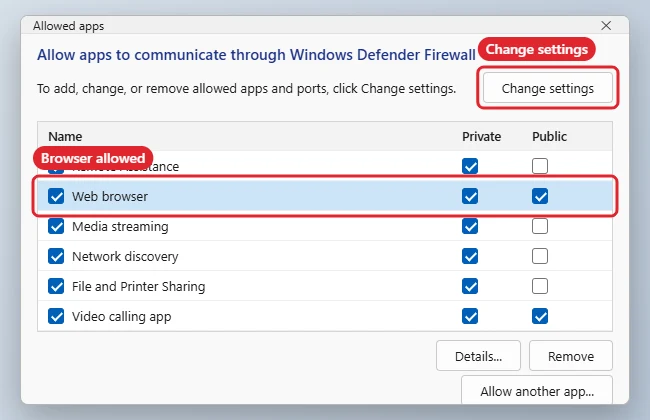Screen dimensions: 650x420
Task: Click the Change settings button
Action: point(548,88)
